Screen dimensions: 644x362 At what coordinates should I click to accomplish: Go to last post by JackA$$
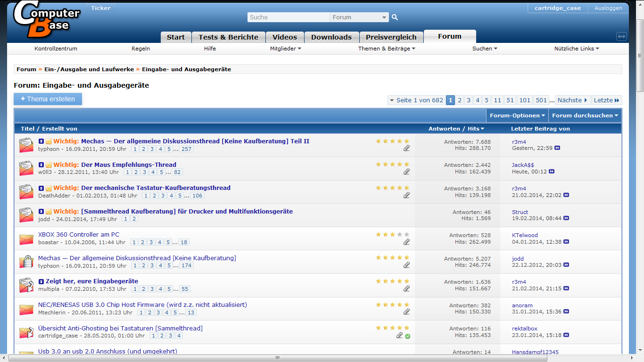551,172
